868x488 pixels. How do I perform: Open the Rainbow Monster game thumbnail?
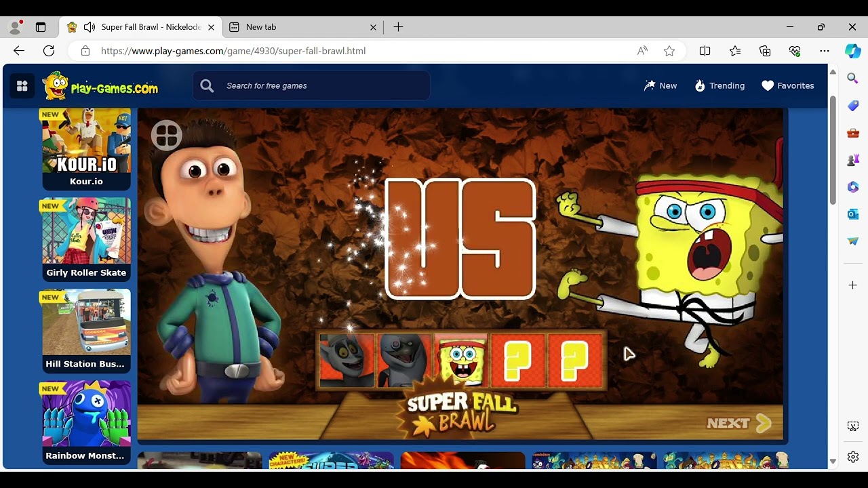tap(86, 422)
